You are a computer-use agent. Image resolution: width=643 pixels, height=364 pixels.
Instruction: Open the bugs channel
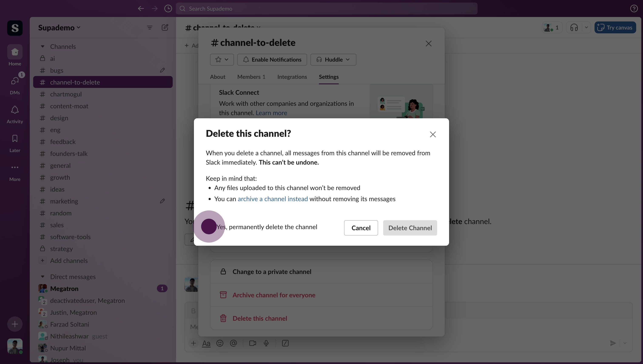click(x=103, y=70)
